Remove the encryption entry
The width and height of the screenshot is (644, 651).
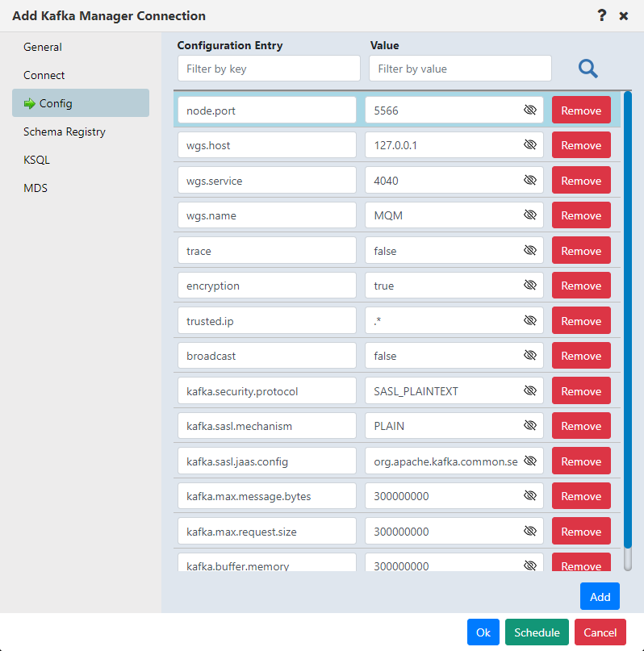click(581, 286)
